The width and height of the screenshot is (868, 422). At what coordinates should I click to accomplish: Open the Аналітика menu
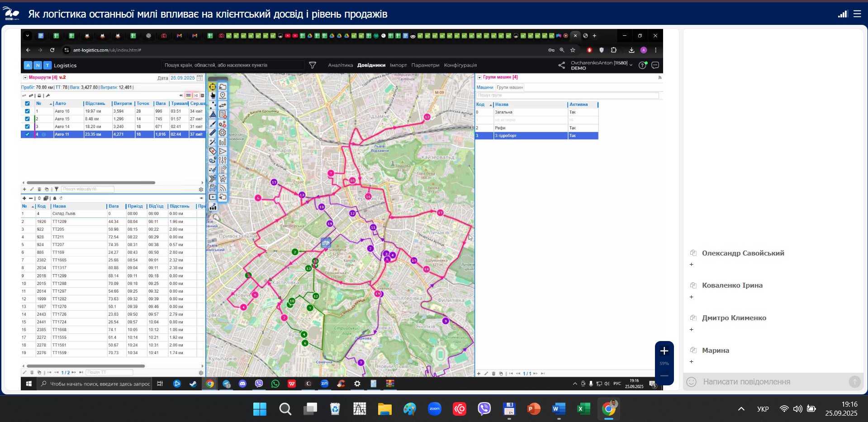click(x=340, y=65)
